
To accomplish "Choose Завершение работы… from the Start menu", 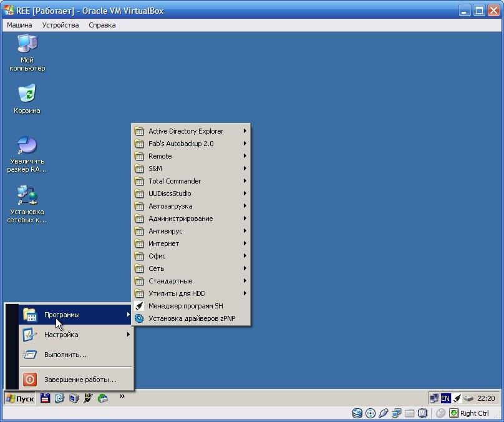I will (75, 380).
